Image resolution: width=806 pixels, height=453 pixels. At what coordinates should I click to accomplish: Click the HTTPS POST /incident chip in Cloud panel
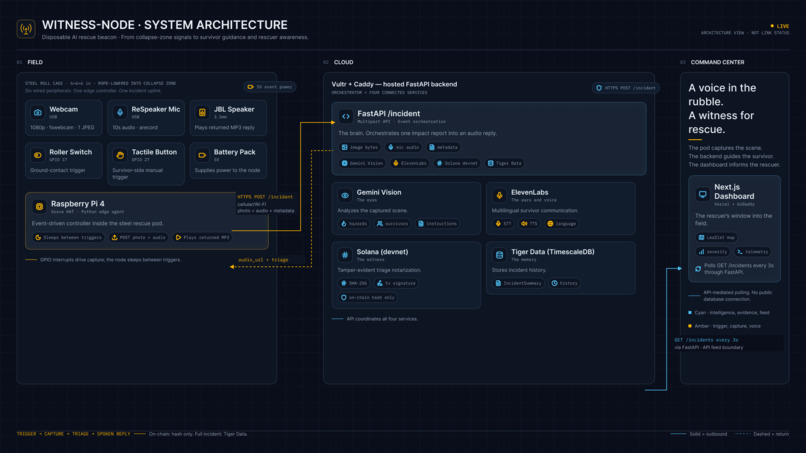[626, 88]
